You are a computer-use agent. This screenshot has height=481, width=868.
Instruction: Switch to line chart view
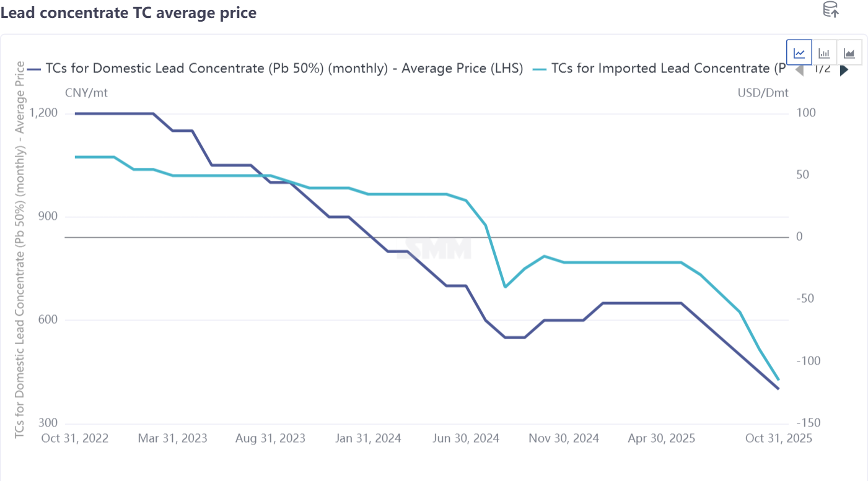tap(799, 53)
